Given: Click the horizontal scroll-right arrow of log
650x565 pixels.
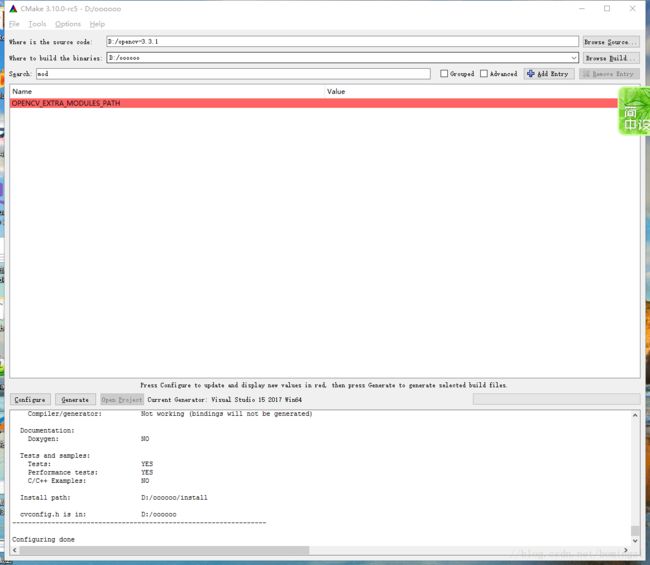Looking at the screenshot, I should (x=626, y=550).
